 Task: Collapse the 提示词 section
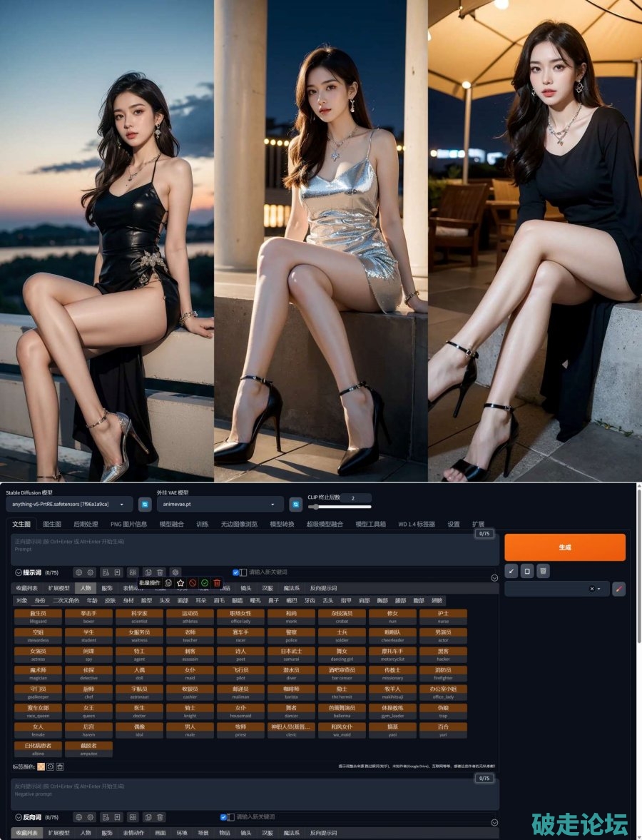[18, 572]
